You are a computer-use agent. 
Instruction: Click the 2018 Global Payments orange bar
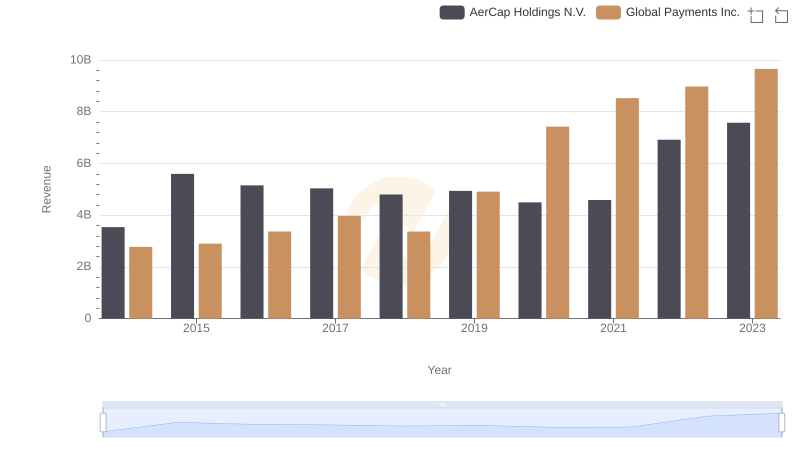[x=419, y=275]
